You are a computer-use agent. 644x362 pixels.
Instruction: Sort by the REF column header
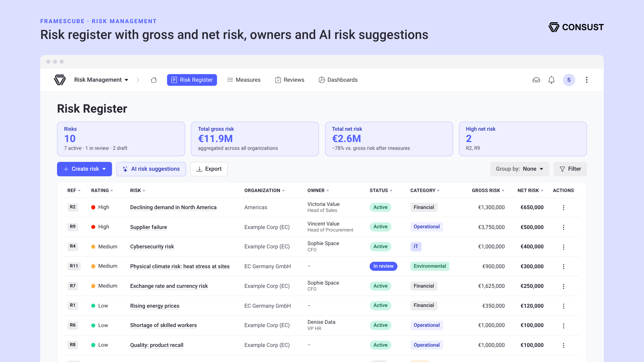[74, 191]
